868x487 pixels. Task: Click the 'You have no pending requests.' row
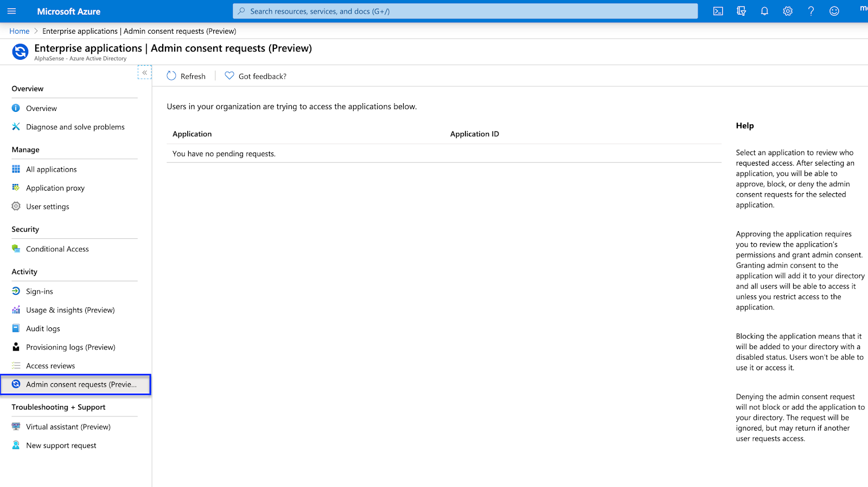tap(444, 154)
